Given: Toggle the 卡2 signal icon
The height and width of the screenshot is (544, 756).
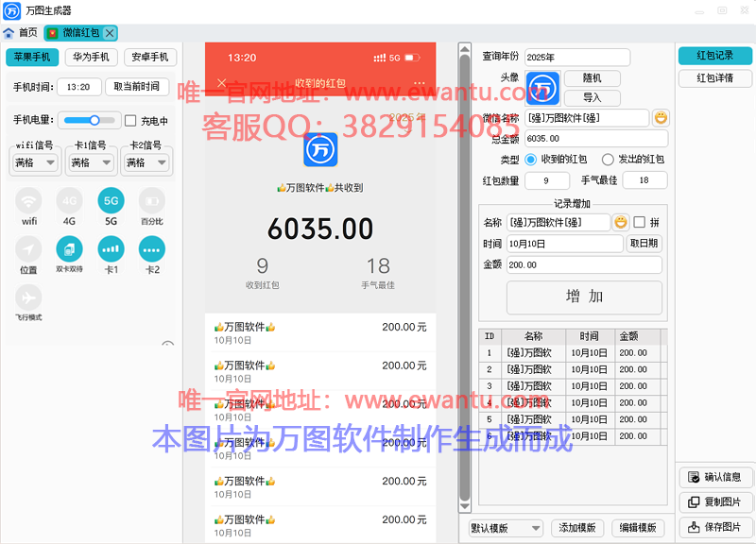Looking at the screenshot, I should (152, 249).
